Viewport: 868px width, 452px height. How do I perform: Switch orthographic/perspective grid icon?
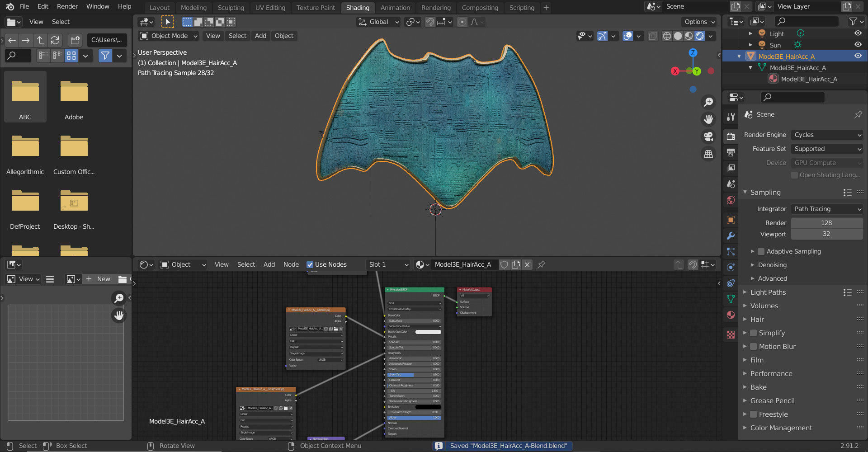(708, 154)
